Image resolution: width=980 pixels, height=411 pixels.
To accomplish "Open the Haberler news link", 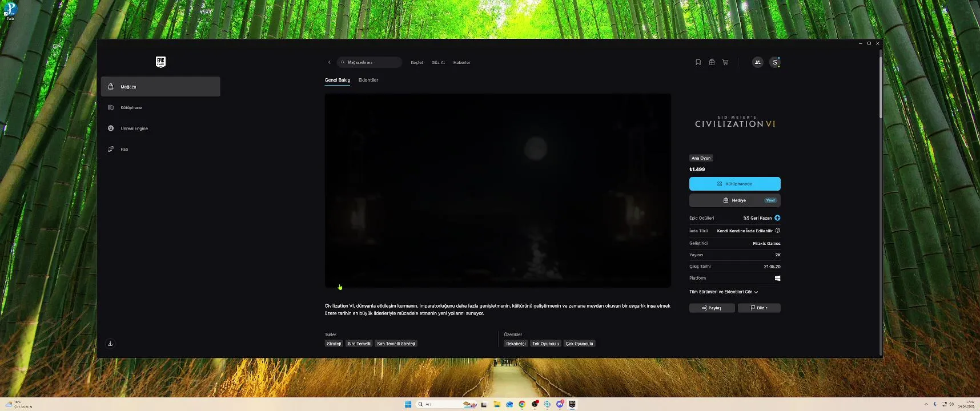I will (461, 63).
